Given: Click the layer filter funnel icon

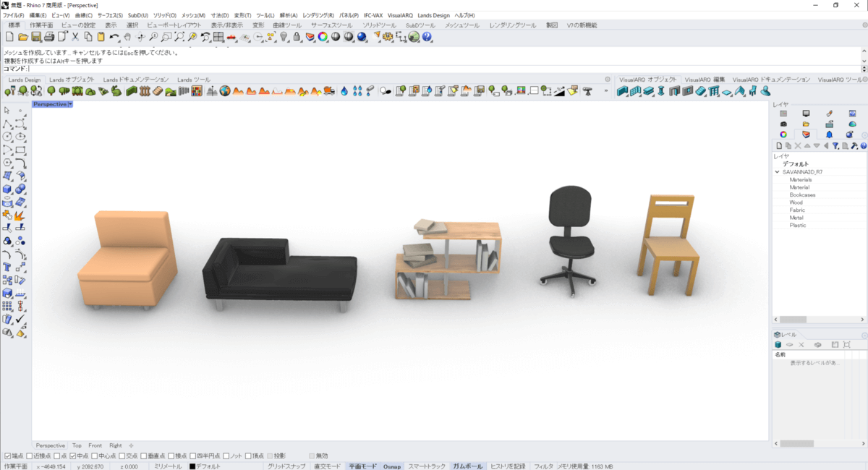Looking at the screenshot, I should [835, 145].
